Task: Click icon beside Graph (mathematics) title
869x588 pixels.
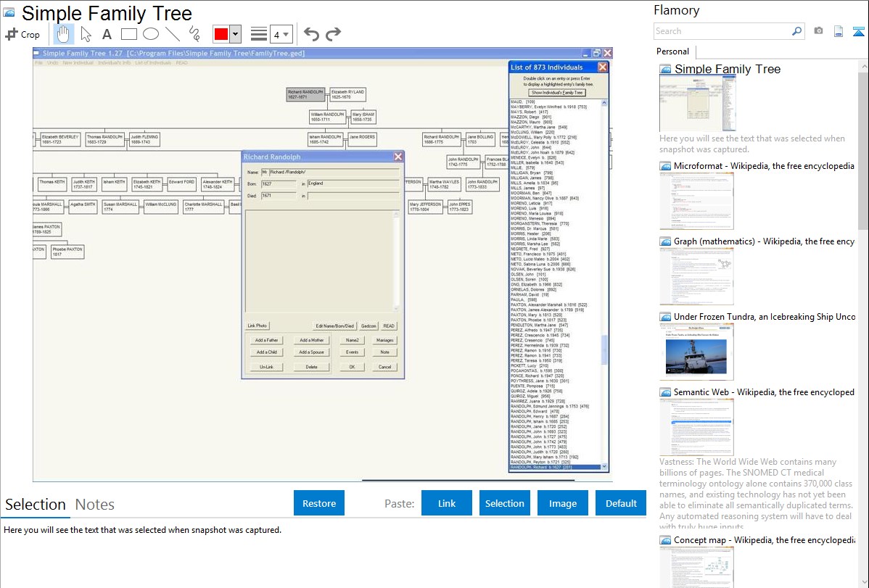Action: point(665,241)
